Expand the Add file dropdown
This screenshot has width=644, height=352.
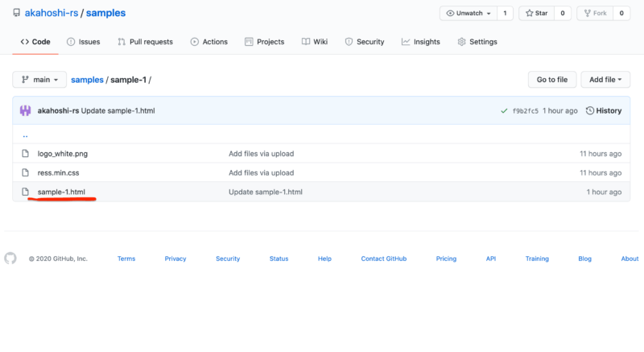605,80
